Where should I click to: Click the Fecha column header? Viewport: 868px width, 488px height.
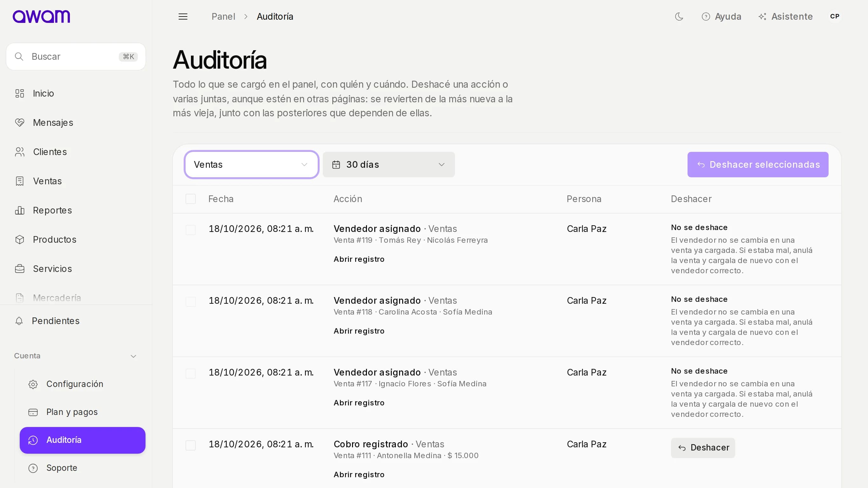pyautogui.click(x=221, y=199)
